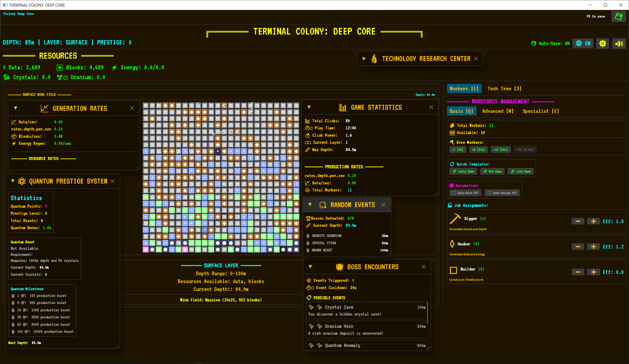Screen dimensions: 629x364
Task: Expand the Technology Research Center panel
Action: (x=364, y=59)
